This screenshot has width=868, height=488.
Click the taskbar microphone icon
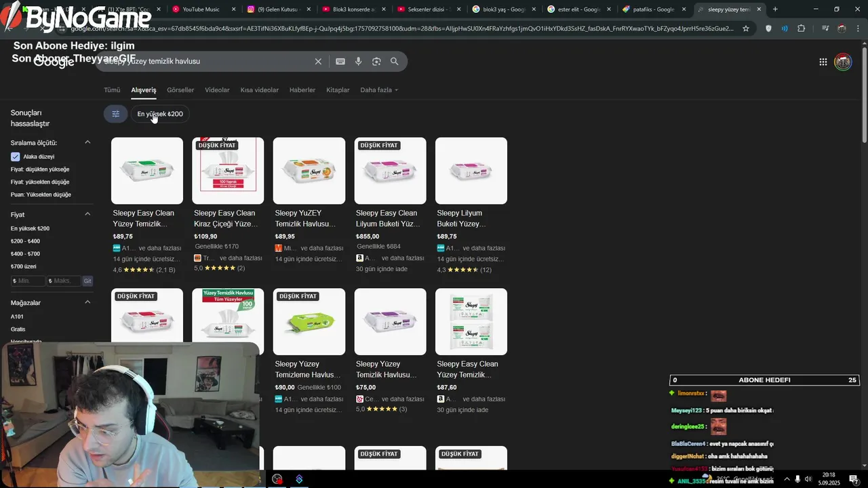[797, 479]
